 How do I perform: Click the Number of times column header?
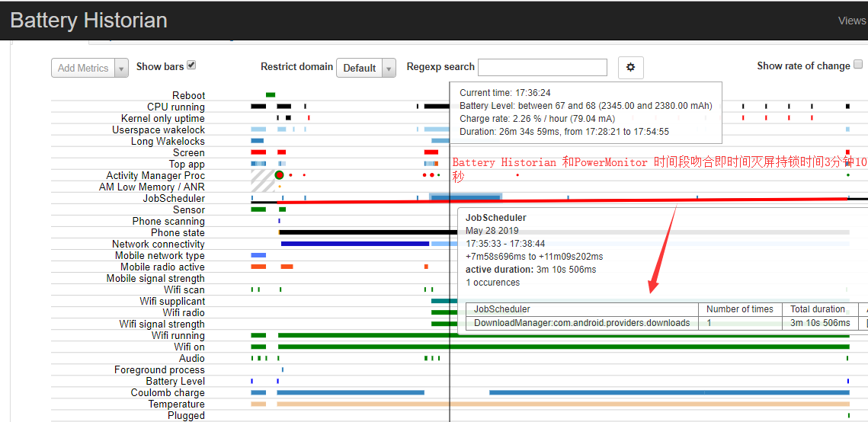point(739,309)
